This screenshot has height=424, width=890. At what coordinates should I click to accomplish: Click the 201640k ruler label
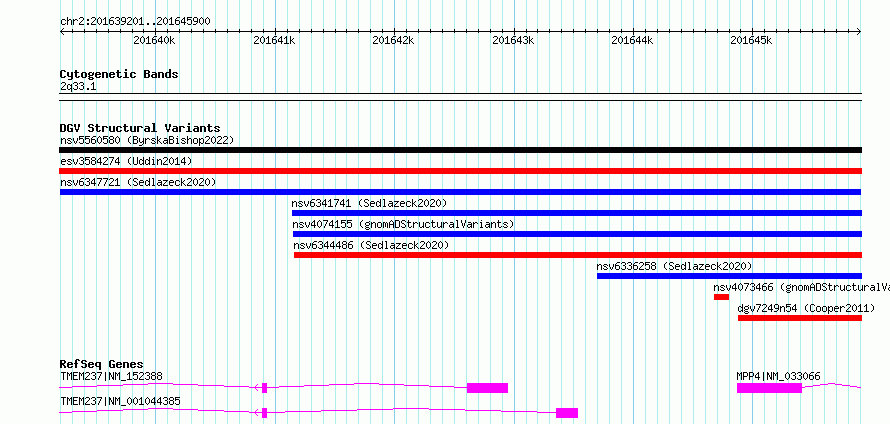coord(154,41)
